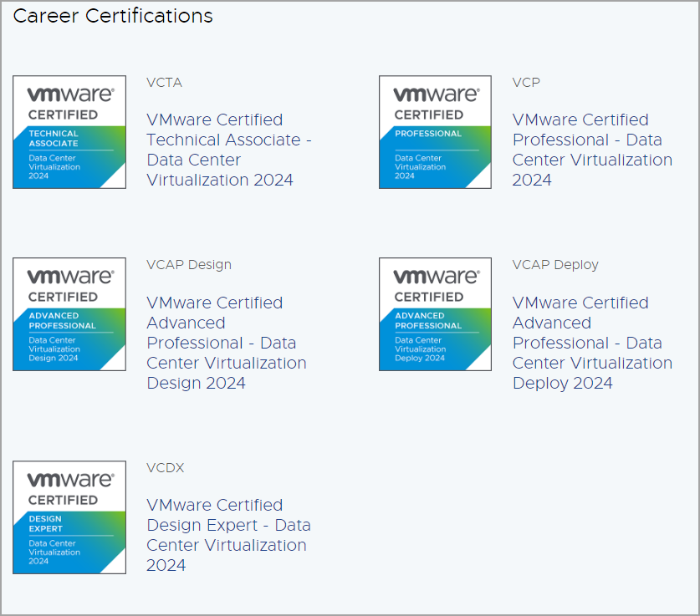Click the VCAP Design certification badge image
700x616 pixels.
point(69,313)
